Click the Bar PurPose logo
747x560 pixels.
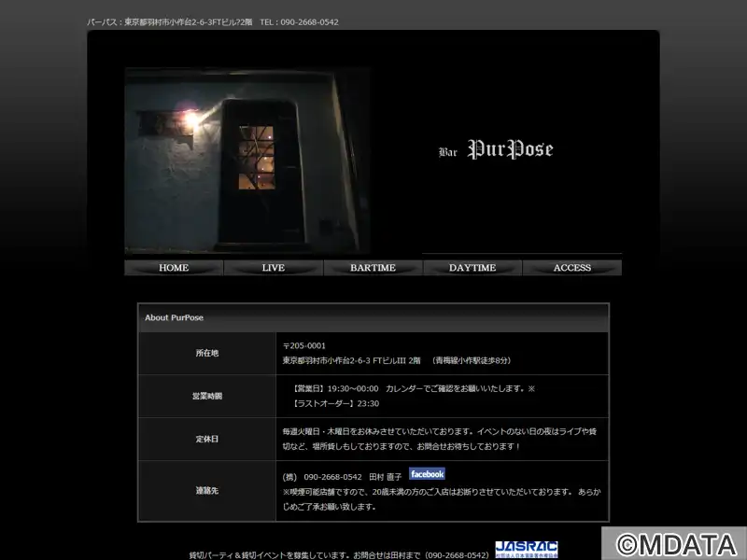pos(496,150)
